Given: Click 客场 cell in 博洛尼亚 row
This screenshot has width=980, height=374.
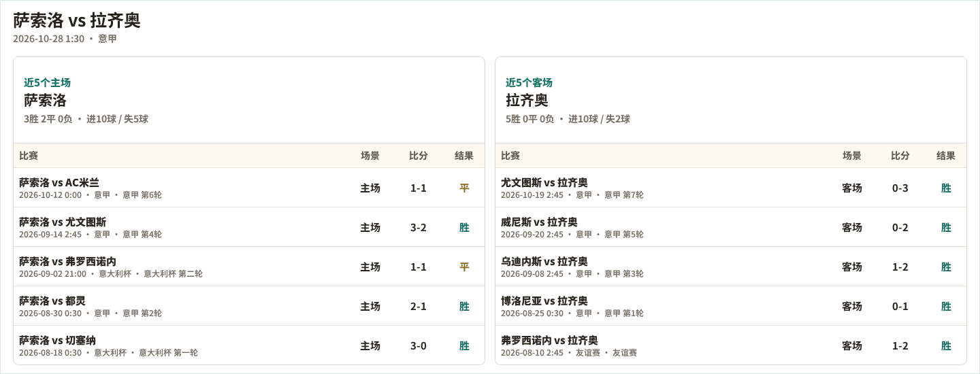Looking at the screenshot, I should click(x=852, y=306).
